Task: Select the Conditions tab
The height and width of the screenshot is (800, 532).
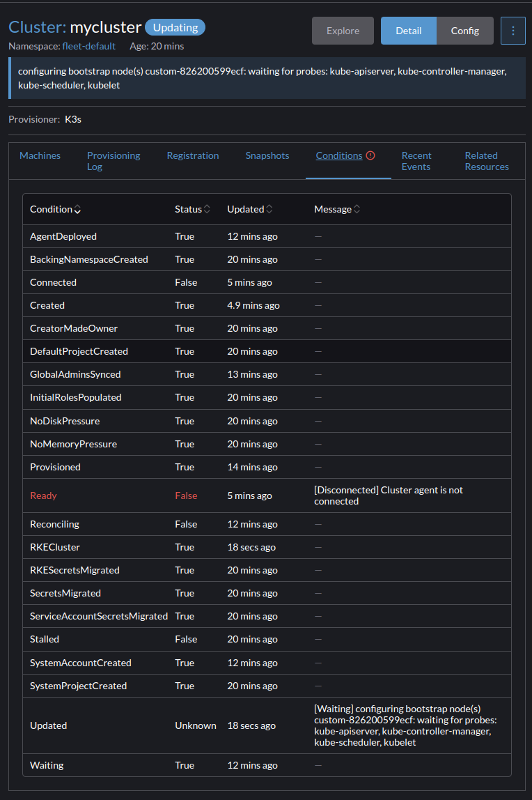Action: coord(338,155)
